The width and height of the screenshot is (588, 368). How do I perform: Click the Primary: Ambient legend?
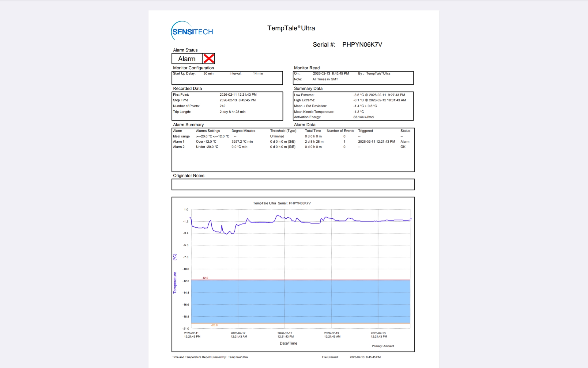pyautogui.click(x=383, y=346)
